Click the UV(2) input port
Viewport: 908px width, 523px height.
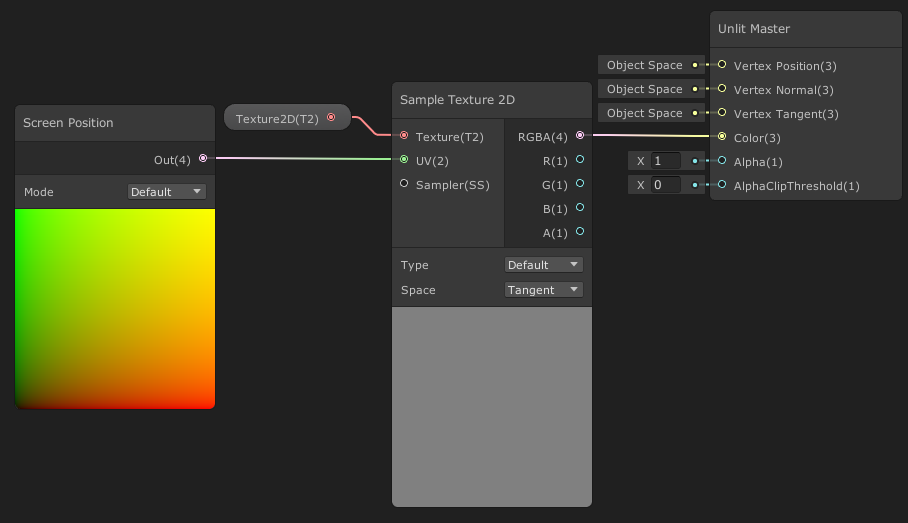[x=404, y=159]
